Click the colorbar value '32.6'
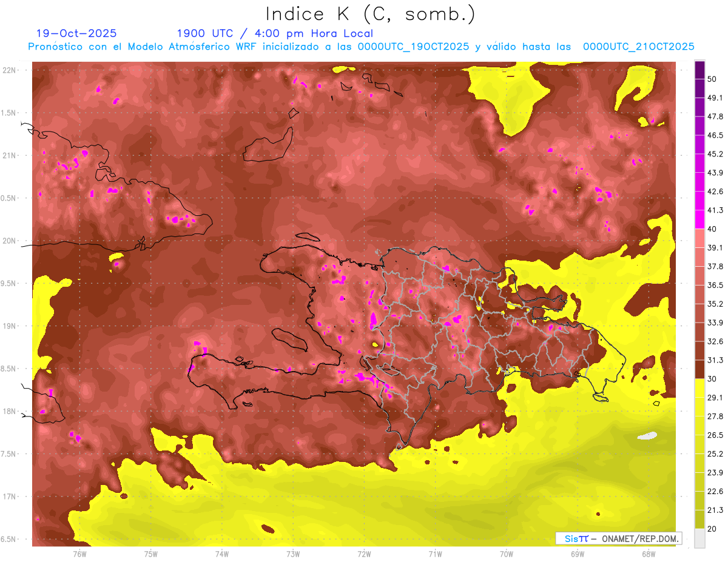Image resolution: width=728 pixels, height=562 pixels. 715,341
